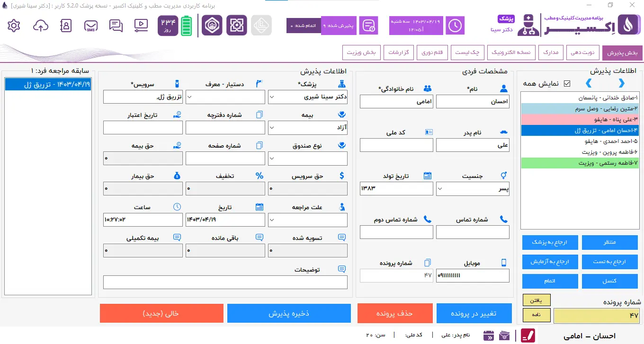Open the video tutorial play icon

point(141,26)
